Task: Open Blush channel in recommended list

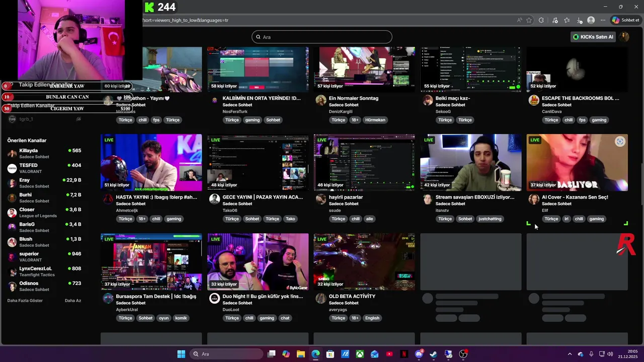Action: point(44,242)
